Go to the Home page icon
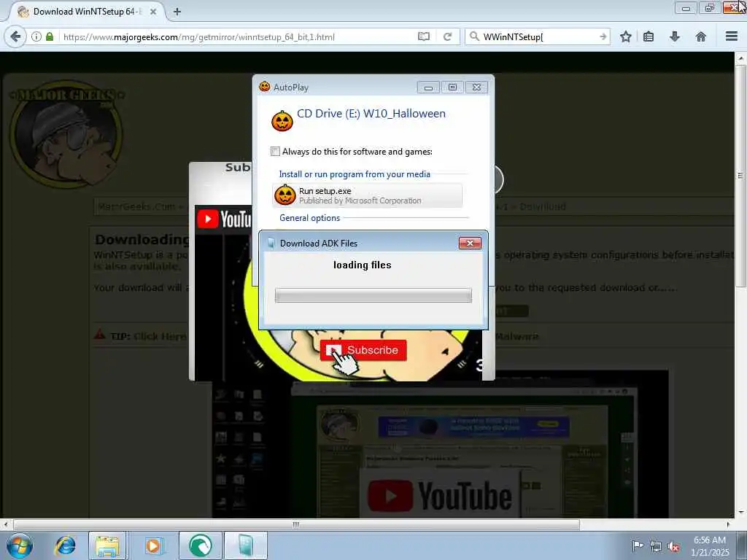Viewport: 747px width, 560px height. pos(701,36)
